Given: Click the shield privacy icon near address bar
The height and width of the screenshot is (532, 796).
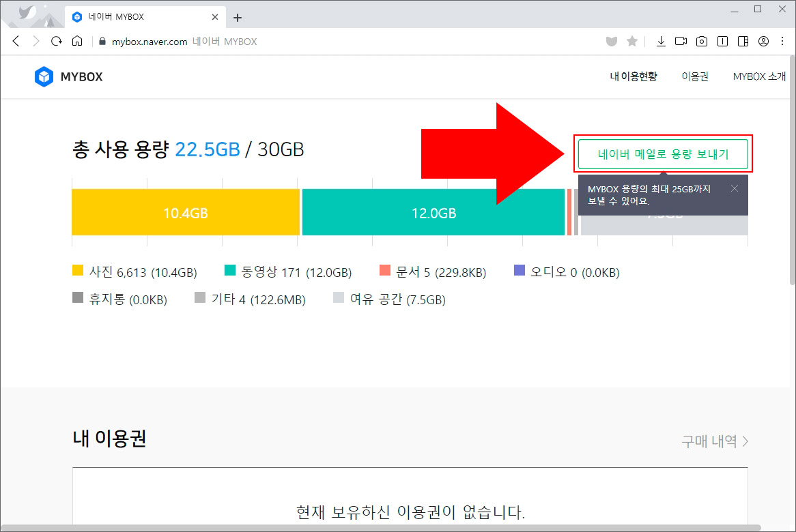Looking at the screenshot, I should click(611, 41).
